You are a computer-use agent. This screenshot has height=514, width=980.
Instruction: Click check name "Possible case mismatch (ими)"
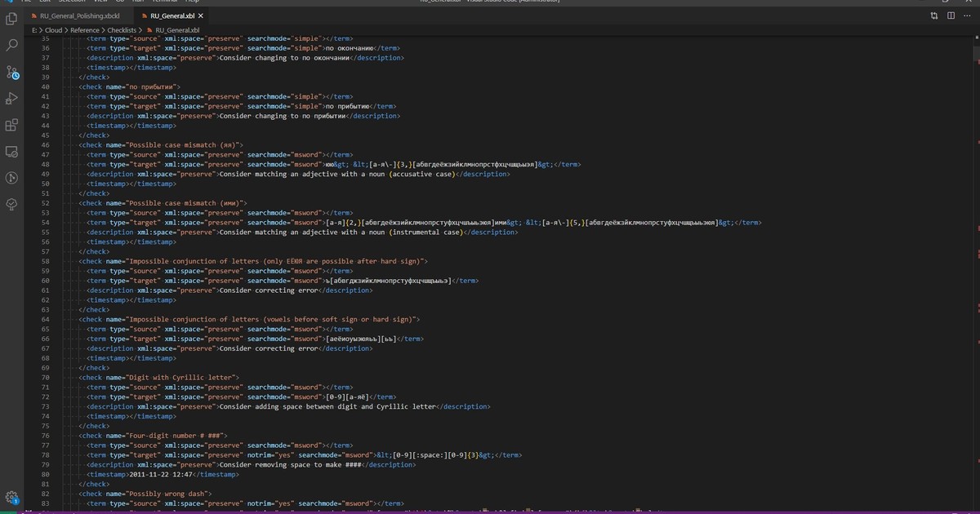[x=185, y=203]
